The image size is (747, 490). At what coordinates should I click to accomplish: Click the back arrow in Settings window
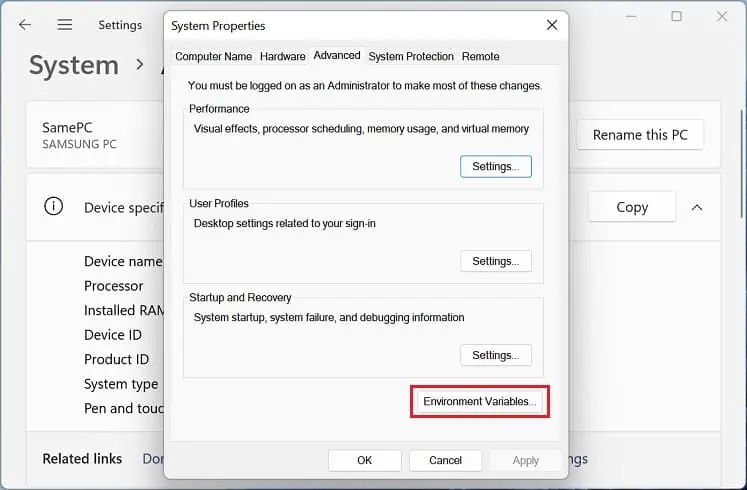pyautogui.click(x=25, y=24)
